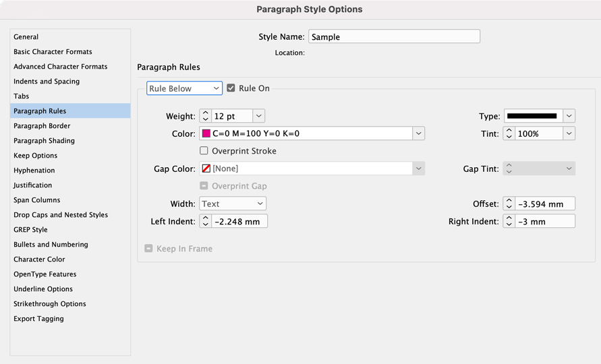The height and width of the screenshot is (364, 601).
Task: Expand the Tint dropdown arrow
Action: 569,133
